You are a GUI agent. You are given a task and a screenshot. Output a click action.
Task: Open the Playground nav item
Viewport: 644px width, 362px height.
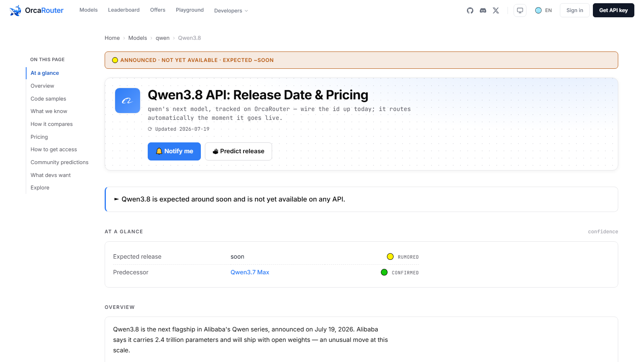[x=190, y=10]
